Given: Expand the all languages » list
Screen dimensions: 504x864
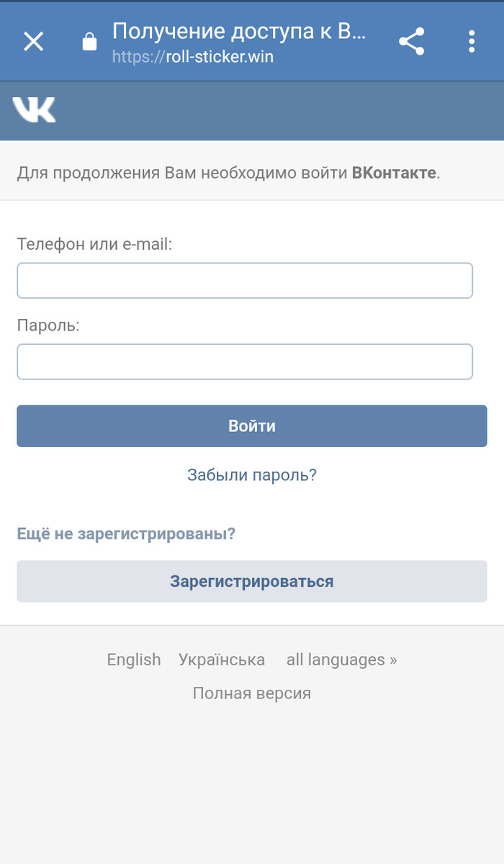Looking at the screenshot, I should [x=341, y=660].
